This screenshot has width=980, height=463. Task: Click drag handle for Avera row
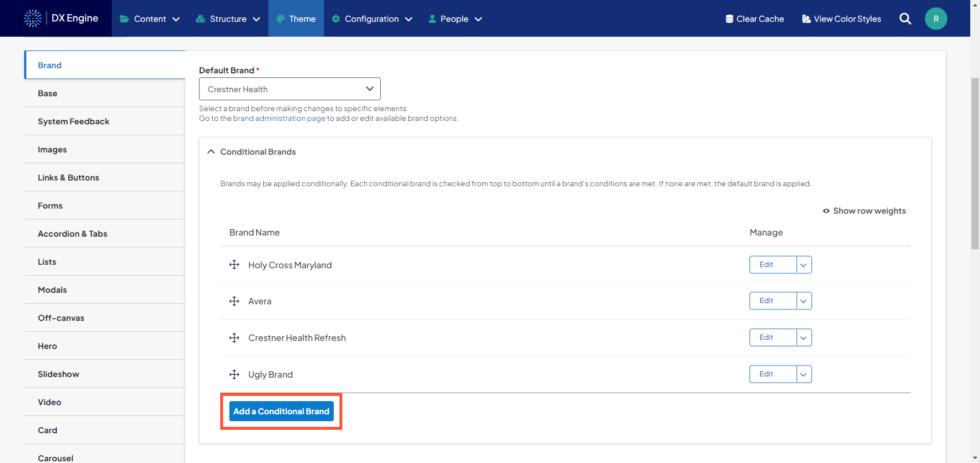[234, 301]
